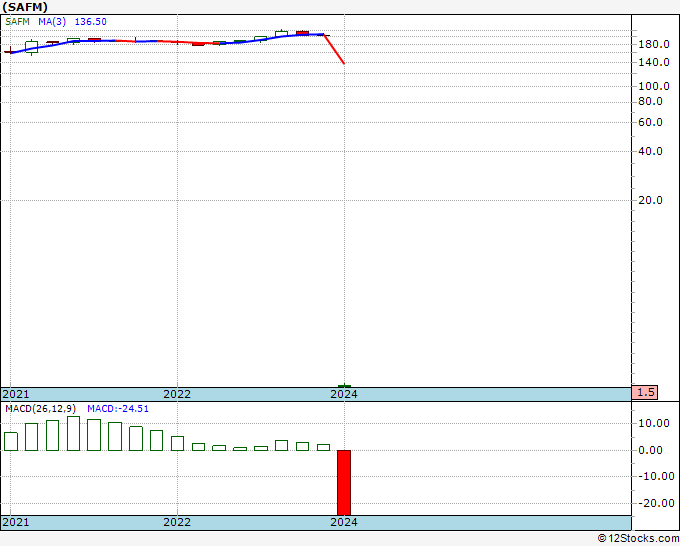Click the -10.00 MACD axis label
Image resolution: width=680 pixels, height=546 pixels.
654,476
